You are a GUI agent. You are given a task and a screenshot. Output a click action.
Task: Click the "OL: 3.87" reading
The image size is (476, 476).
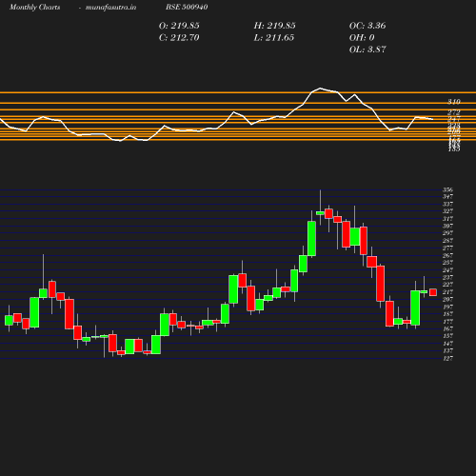(x=367, y=50)
